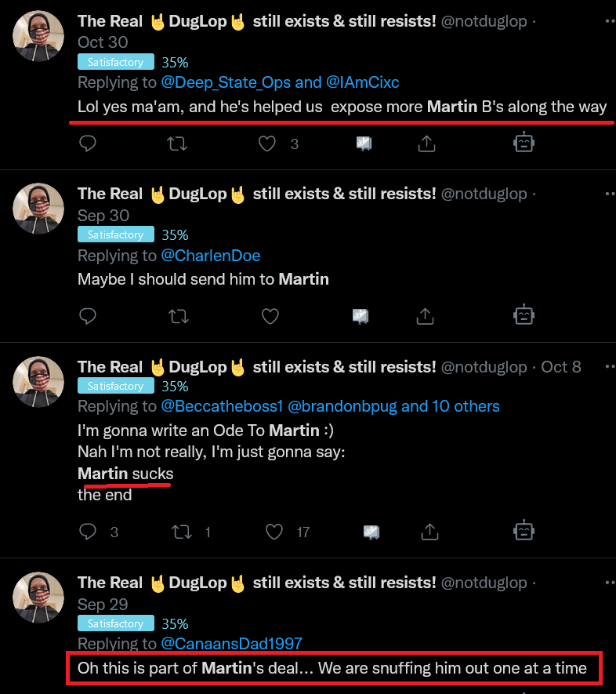
Task: Like the Sep 30 'send him to Martin' tweet
Action: pos(270,316)
